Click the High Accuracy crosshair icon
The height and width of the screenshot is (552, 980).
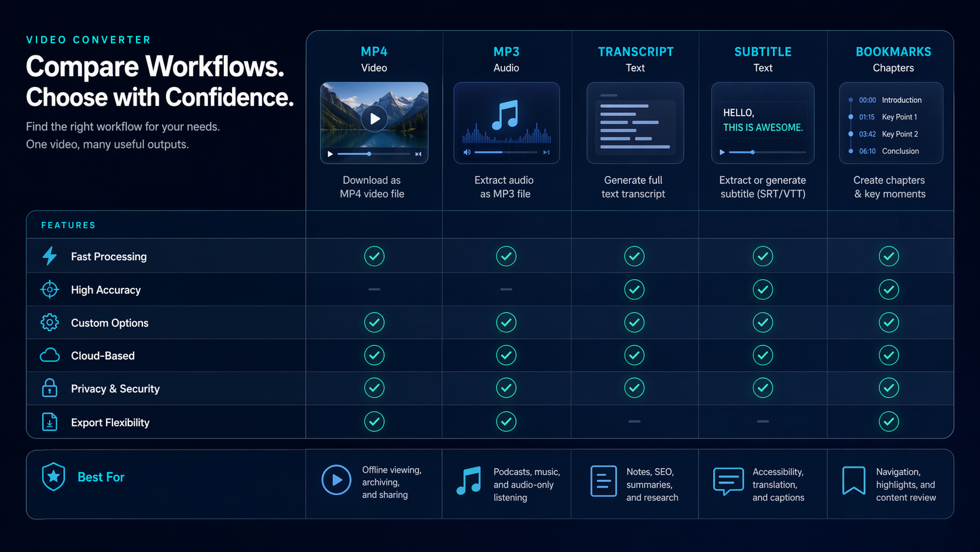[x=50, y=289]
